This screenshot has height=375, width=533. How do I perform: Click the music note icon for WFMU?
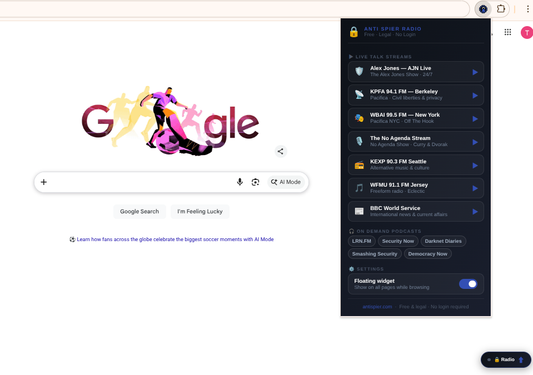(359, 188)
